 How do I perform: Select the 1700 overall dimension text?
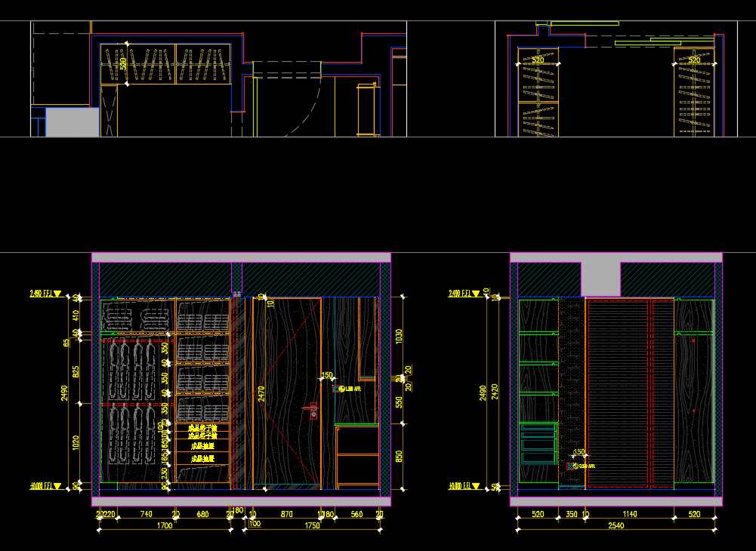coord(165,525)
